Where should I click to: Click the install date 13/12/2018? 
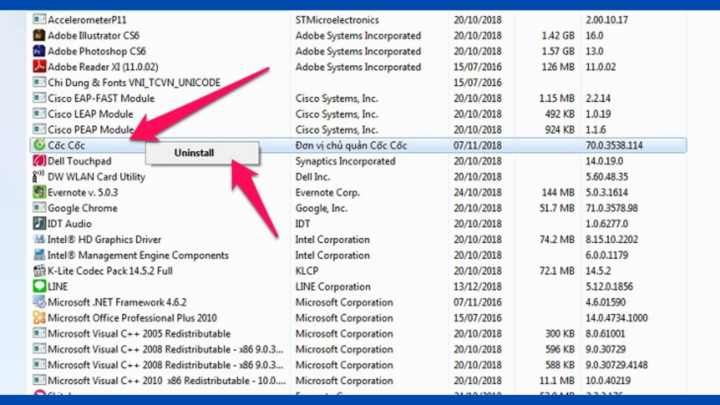click(x=478, y=287)
